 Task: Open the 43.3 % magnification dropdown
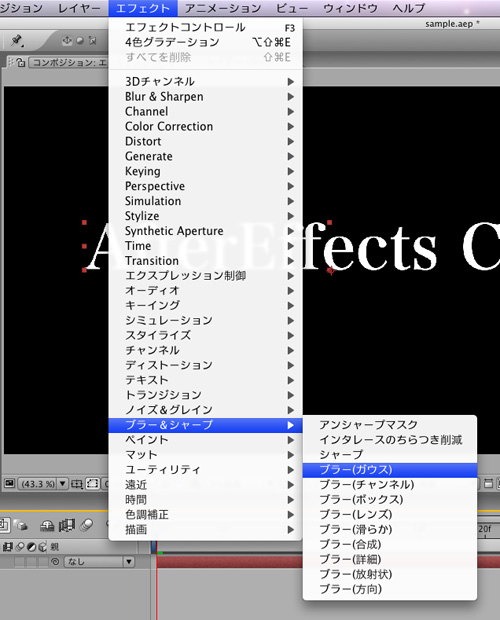43,484
